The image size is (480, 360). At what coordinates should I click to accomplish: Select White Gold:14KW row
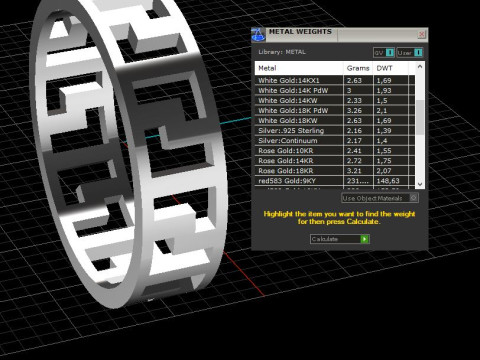[x=335, y=100]
